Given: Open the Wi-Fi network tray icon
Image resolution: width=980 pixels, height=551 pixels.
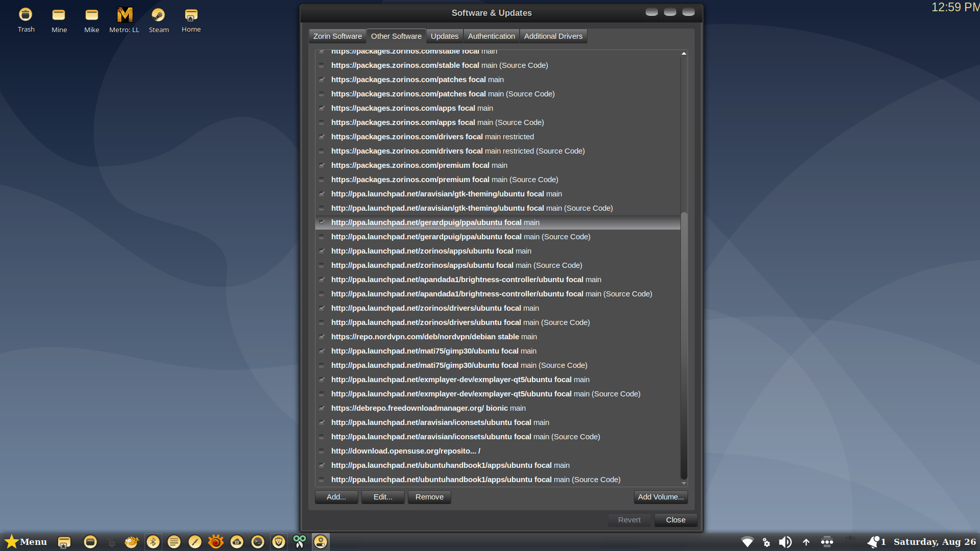Looking at the screenshot, I should tap(747, 542).
